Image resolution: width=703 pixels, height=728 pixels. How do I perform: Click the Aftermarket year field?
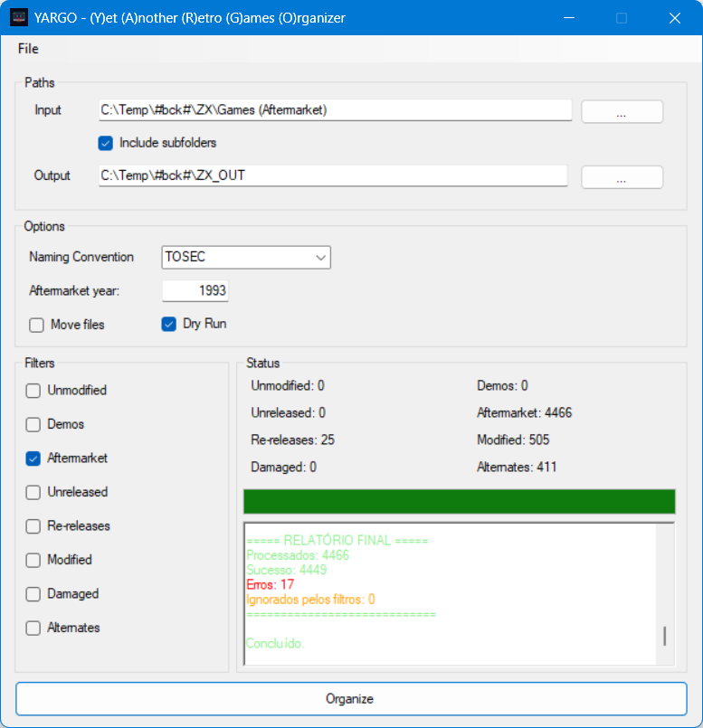(195, 290)
